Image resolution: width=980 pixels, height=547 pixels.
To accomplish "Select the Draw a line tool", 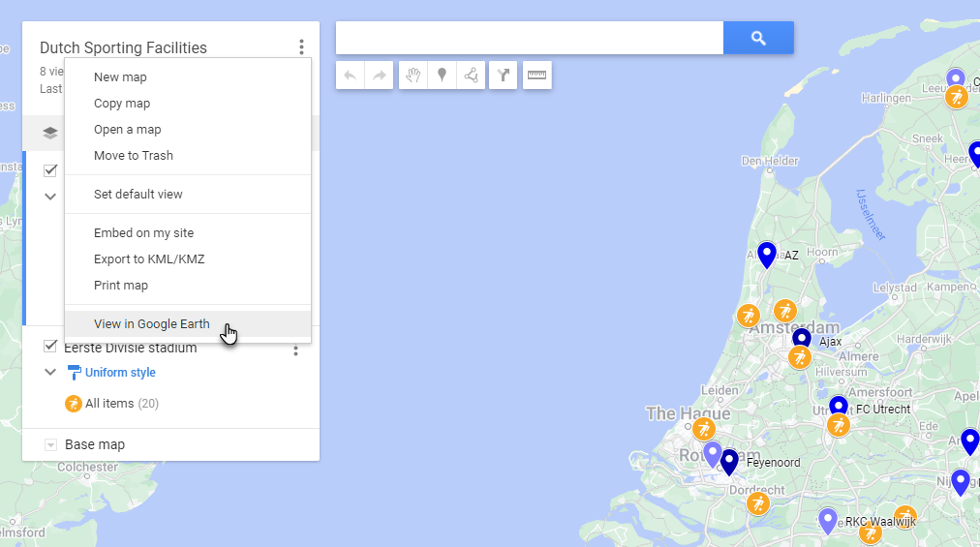I will [x=471, y=76].
